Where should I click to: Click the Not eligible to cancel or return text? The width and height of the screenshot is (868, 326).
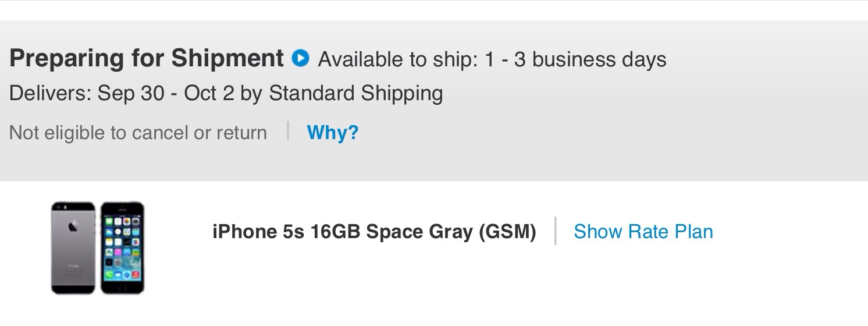138,133
